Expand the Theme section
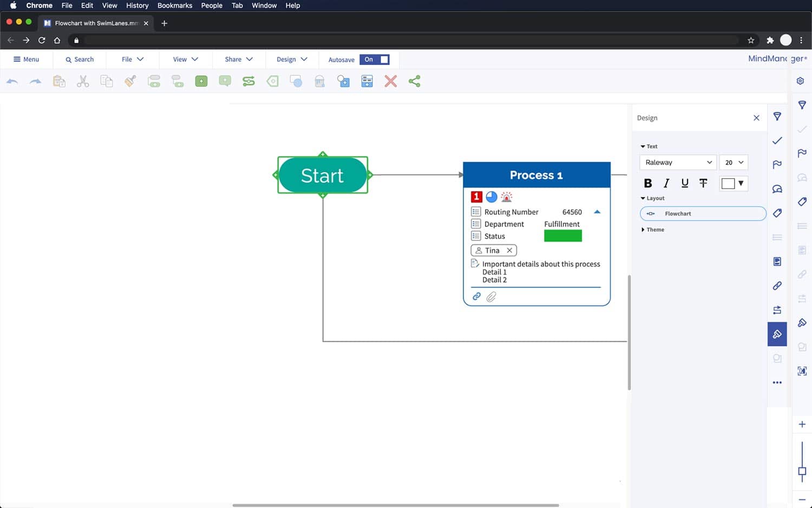Image resolution: width=812 pixels, height=508 pixels. [x=652, y=230]
